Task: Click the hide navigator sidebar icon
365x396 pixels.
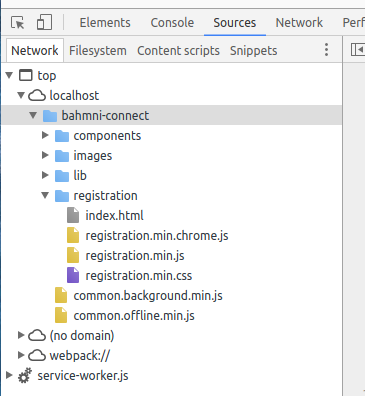Action: tap(358, 50)
